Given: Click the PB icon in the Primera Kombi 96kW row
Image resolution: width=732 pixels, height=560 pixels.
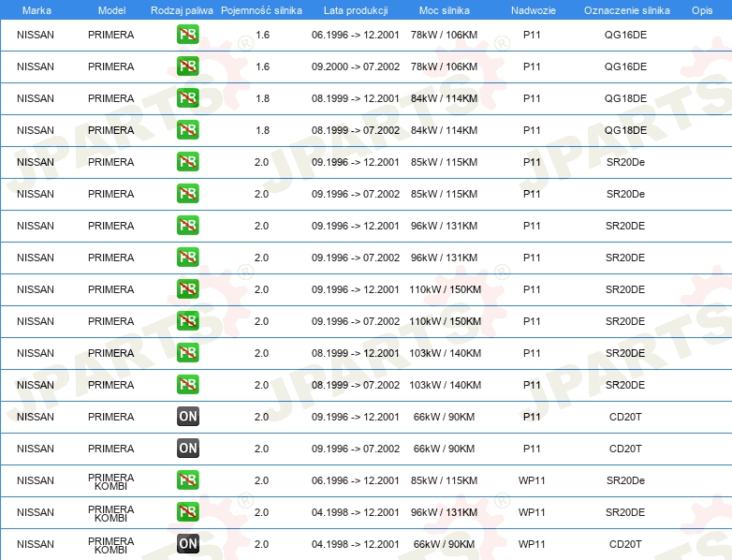Looking at the screenshot, I should (187, 512).
